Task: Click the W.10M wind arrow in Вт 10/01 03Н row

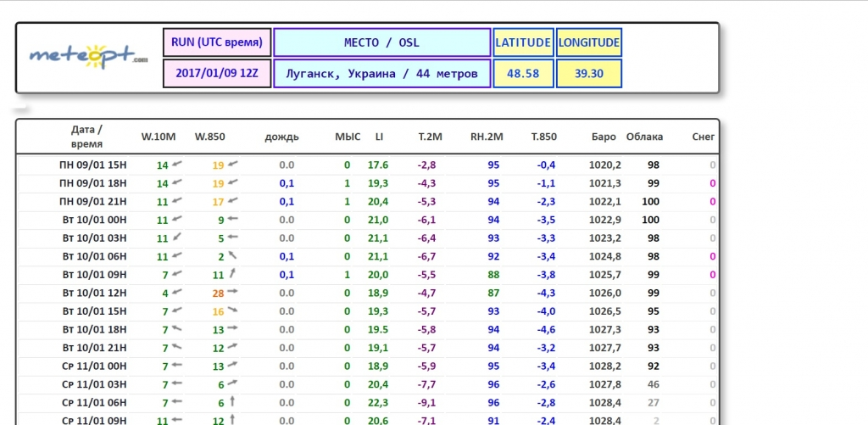Action: (177, 238)
